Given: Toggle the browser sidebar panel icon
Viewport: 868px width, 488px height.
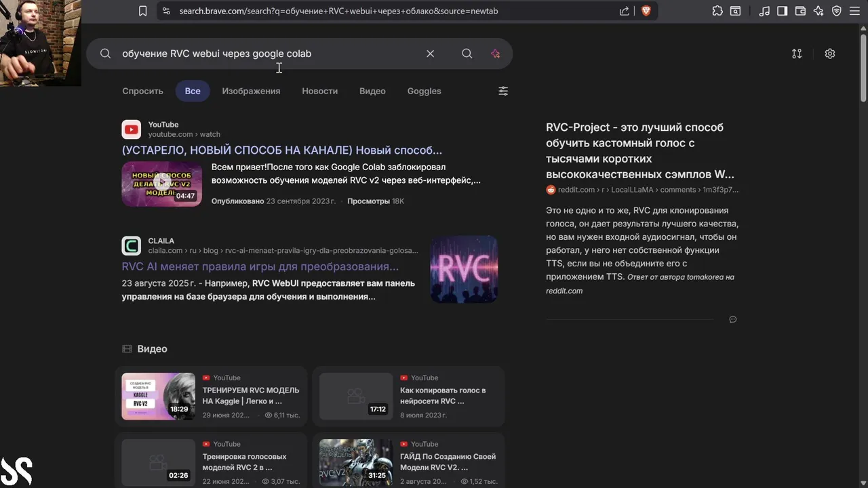Looking at the screenshot, I should [x=782, y=11].
